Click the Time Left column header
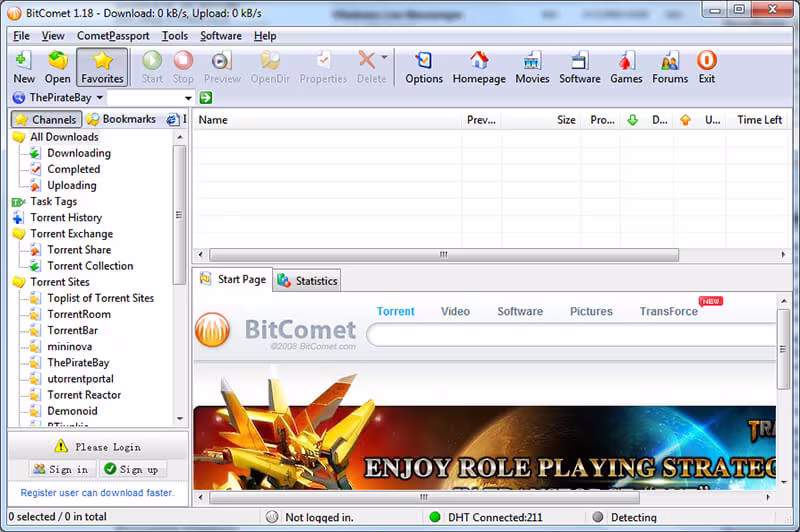This screenshot has width=800, height=532. pyautogui.click(x=759, y=120)
